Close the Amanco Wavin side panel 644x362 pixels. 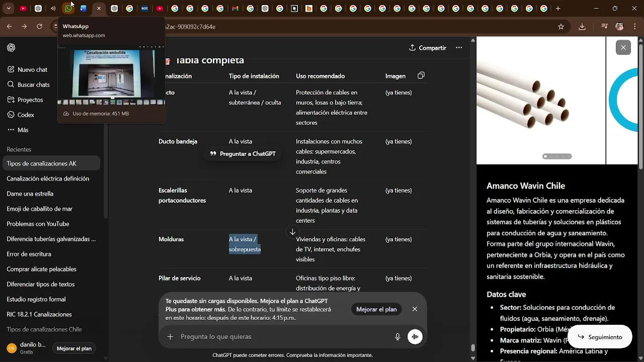tap(623, 47)
